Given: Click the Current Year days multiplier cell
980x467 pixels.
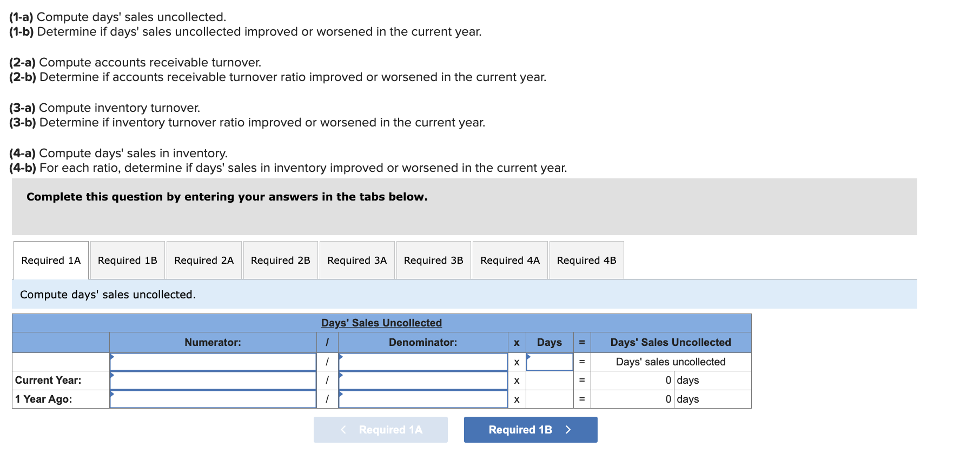Looking at the screenshot, I should [x=549, y=381].
